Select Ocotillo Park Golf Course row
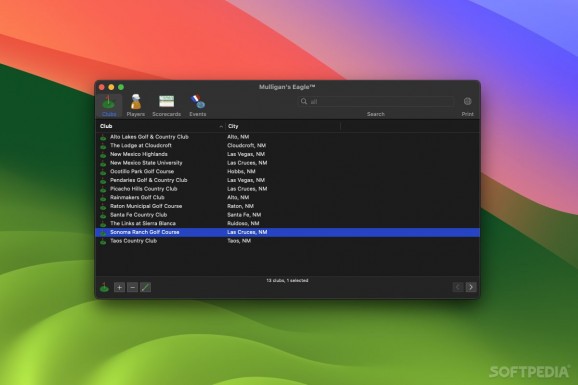Screen dimensions: 578x385 point(288,171)
